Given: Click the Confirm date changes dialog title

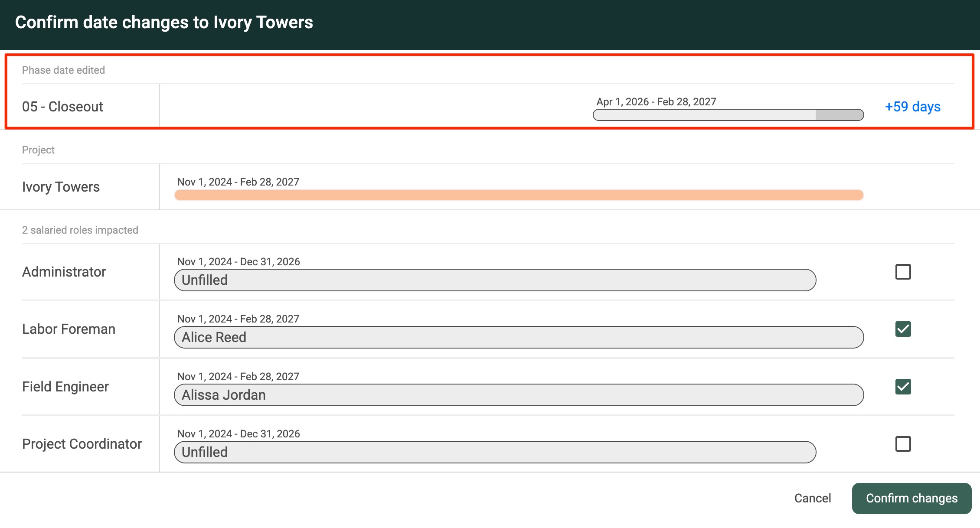Looking at the screenshot, I should coord(164,23).
